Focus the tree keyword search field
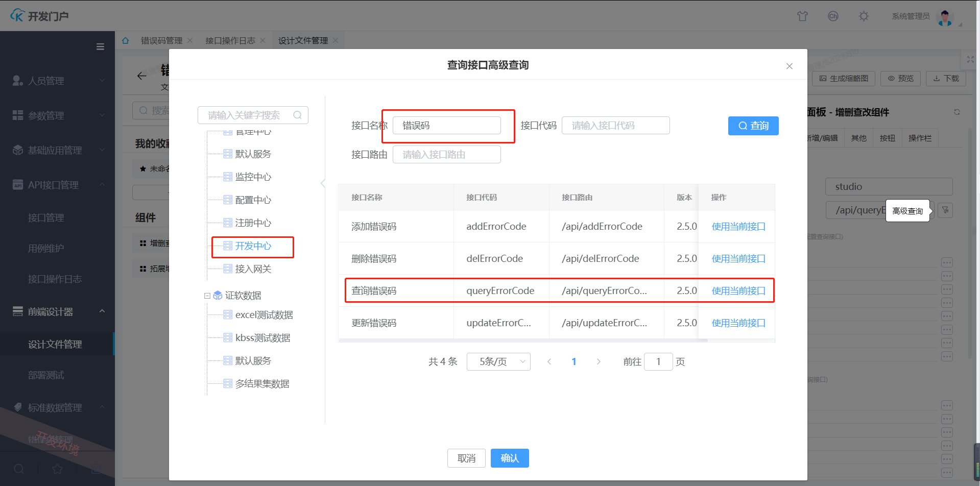This screenshot has height=486, width=980. click(253, 115)
